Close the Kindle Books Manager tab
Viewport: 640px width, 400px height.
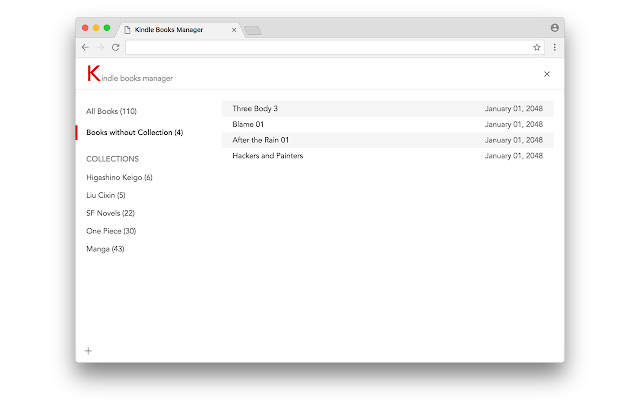click(x=234, y=30)
